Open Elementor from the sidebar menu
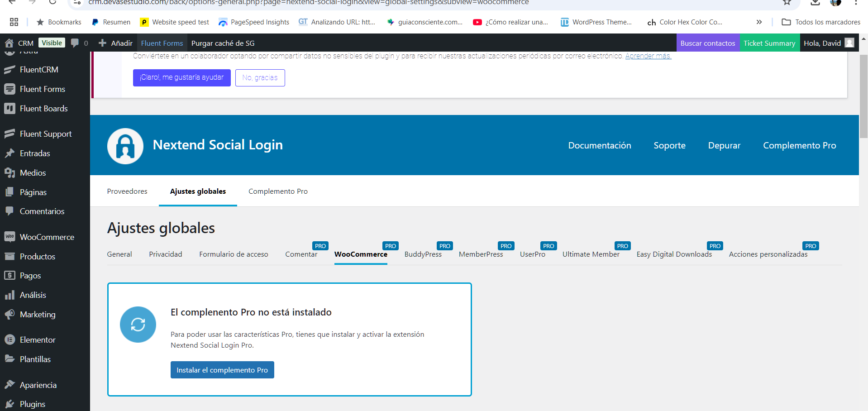Image resolution: width=868 pixels, height=411 pixels. (x=38, y=340)
